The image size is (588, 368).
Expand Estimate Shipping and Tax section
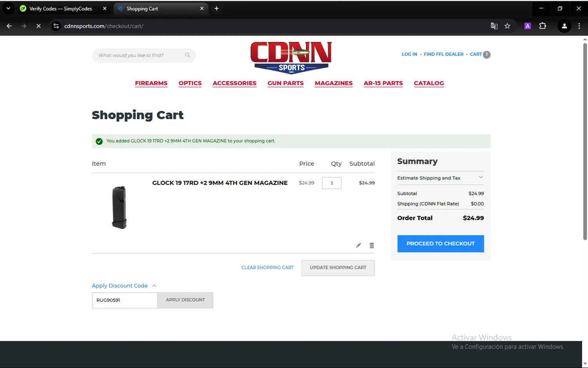440,178
